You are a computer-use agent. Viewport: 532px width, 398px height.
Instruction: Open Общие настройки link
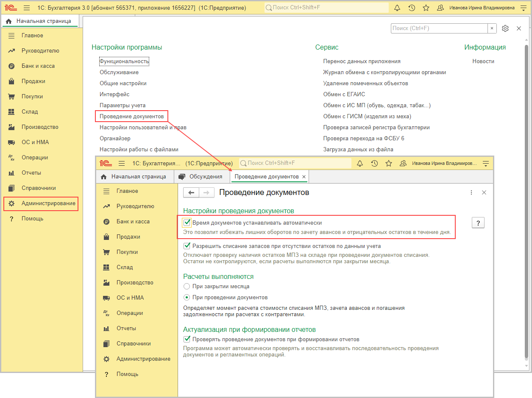123,83
